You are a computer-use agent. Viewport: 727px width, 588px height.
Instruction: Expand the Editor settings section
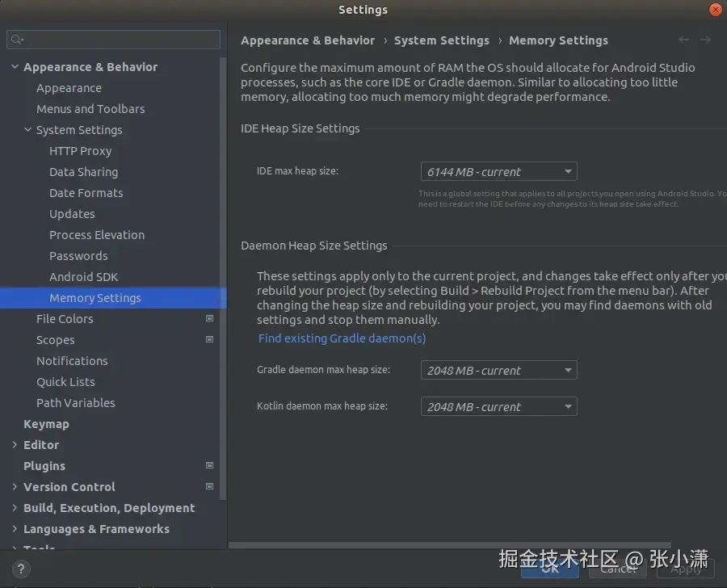15,445
